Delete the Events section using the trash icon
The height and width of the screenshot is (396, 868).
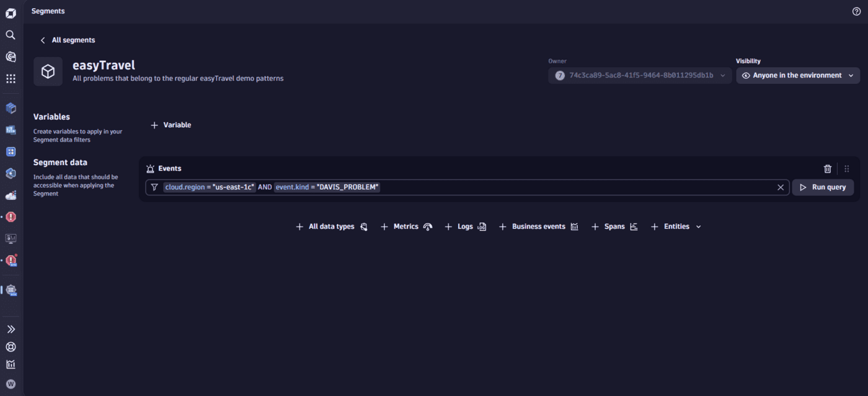(827, 168)
